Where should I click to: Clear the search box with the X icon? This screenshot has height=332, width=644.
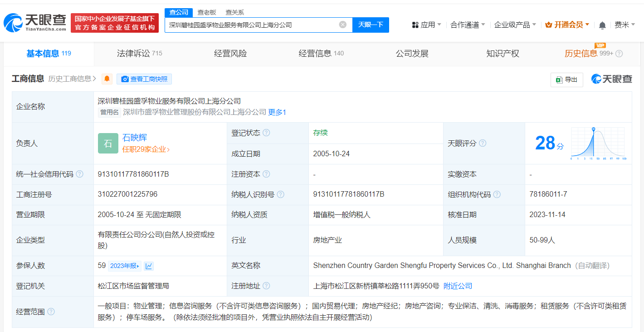[343, 25]
